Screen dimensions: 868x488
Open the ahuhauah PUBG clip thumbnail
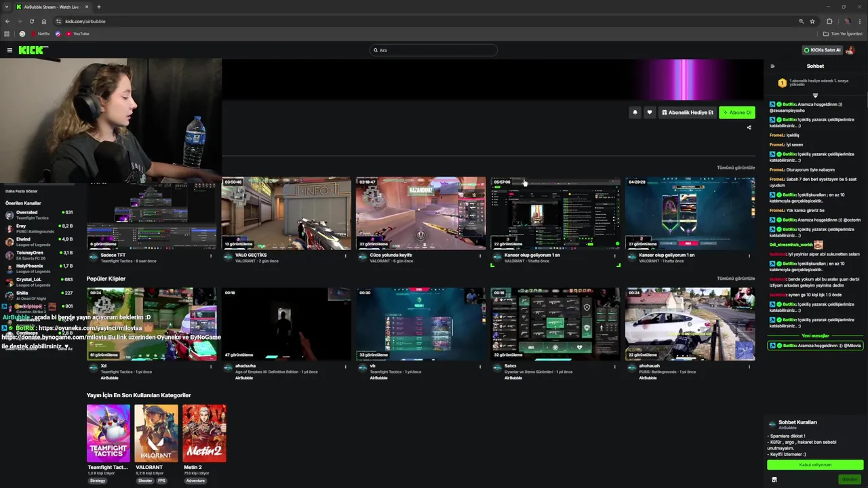click(x=690, y=324)
